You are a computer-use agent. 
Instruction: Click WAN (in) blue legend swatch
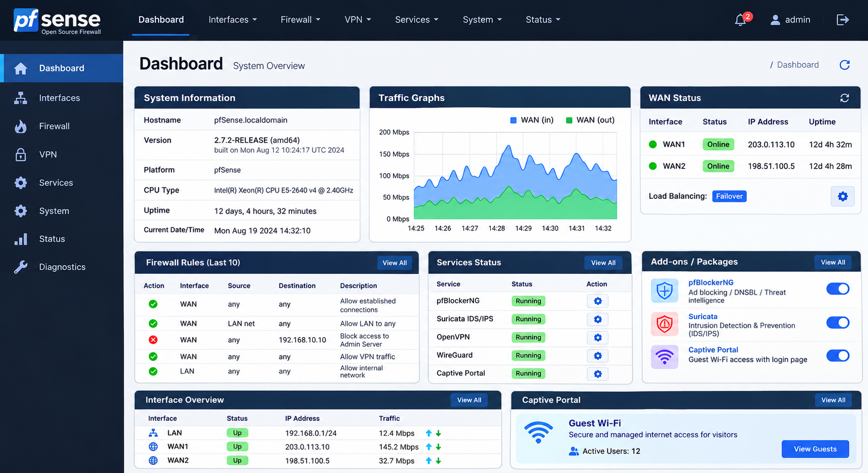pos(513,120)
